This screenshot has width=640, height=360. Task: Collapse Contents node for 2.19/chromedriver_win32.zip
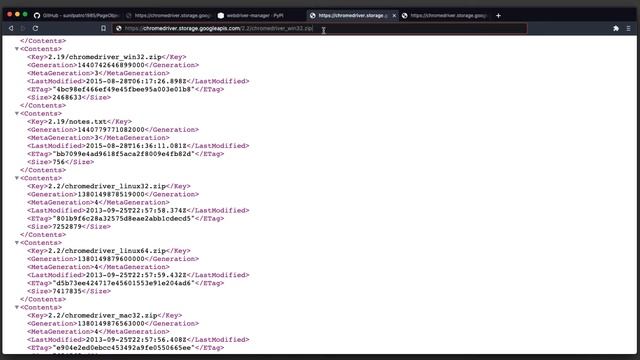(x=17, y=49)
